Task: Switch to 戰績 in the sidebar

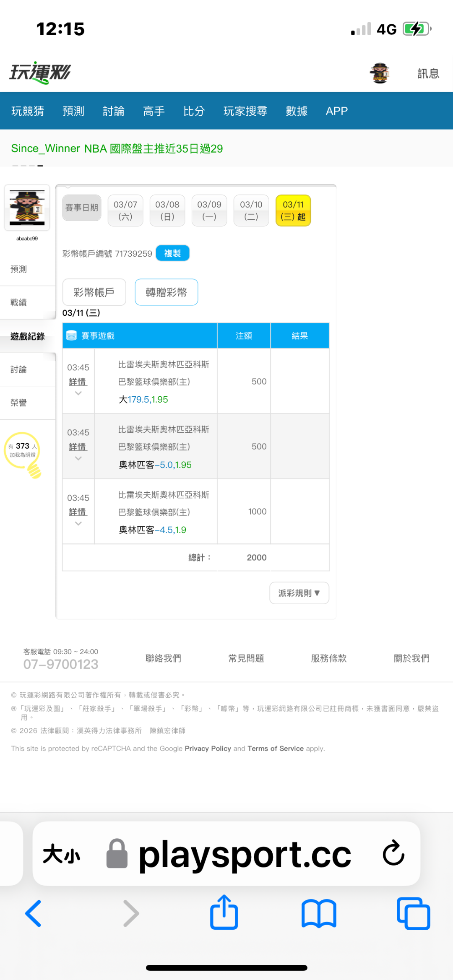Action: click(x=19, y=302)
